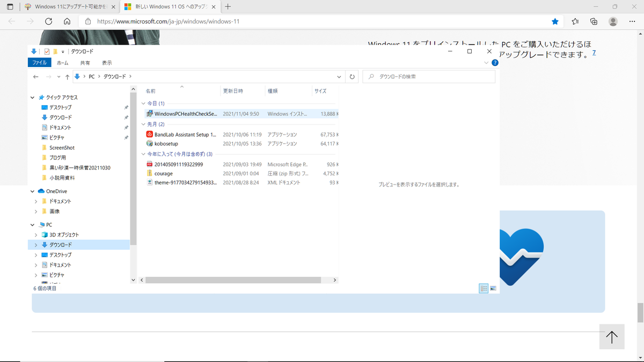Switch to details view icon in status bar
Image resolution: width=644 pixels, height=362 pixels.
tap(484, 289)
